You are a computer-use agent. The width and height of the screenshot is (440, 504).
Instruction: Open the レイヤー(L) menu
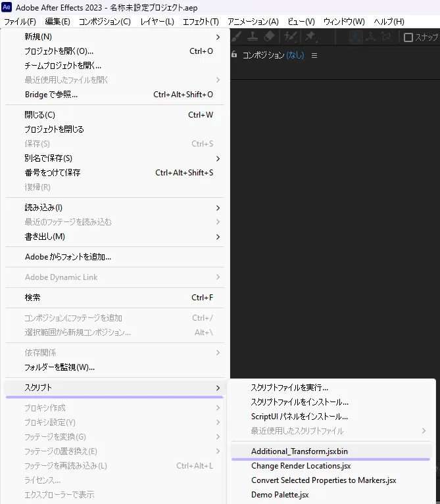pyautogui.click(x=157, y=22)
